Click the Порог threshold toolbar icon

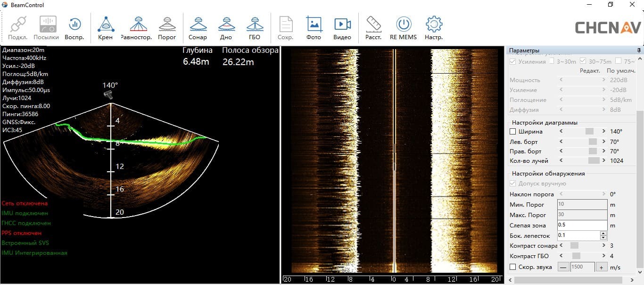tap(167, 28)
